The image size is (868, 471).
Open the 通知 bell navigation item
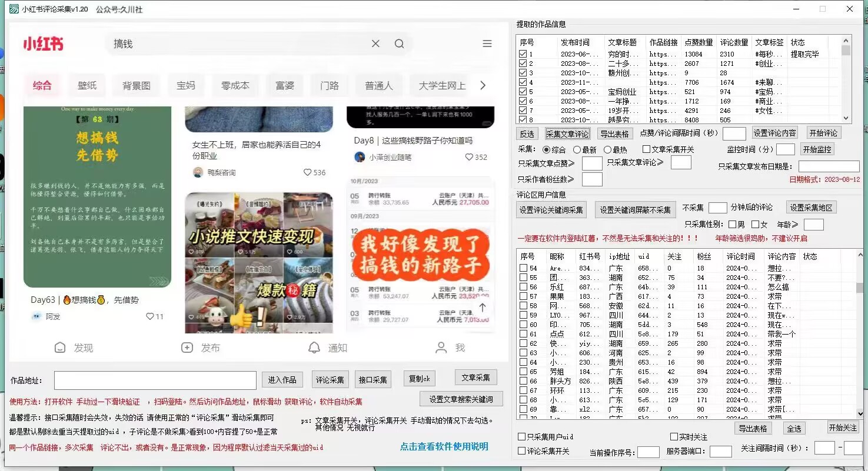point(328,348)
